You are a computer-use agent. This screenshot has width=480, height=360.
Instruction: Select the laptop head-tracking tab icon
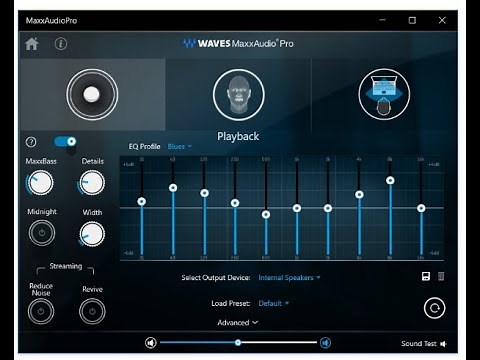coord(384,94)
